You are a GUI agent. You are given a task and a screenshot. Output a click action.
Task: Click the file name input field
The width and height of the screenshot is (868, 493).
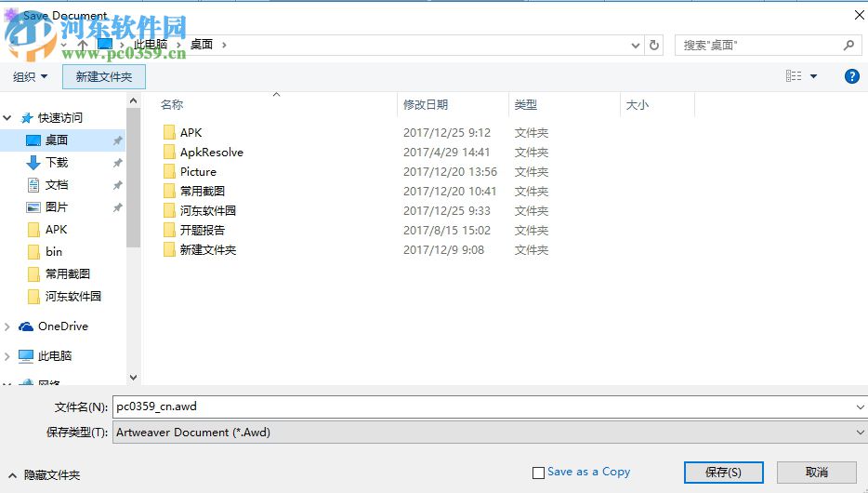[481, 406]
